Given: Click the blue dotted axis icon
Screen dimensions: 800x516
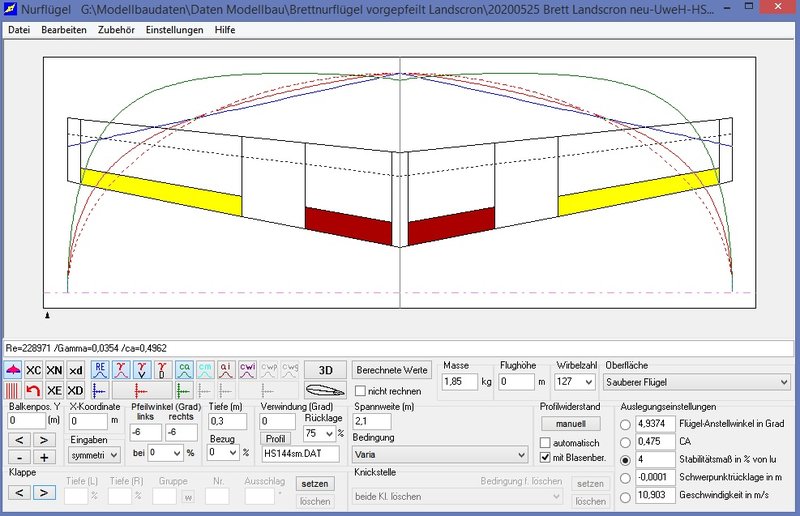Looking at the screenshot, I should [x=100, y=390].
